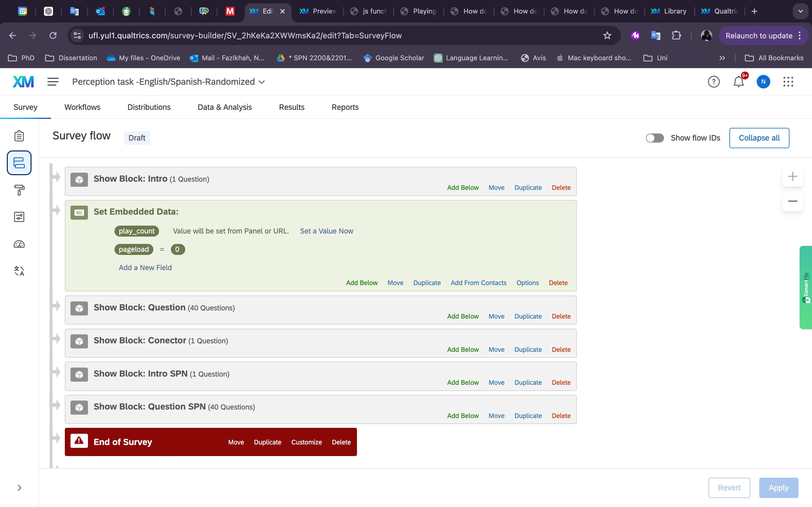The width and height of the screenshot is (812, 507).
Task: Expand the survey name dropdown
Action: [x=262, y=82]
